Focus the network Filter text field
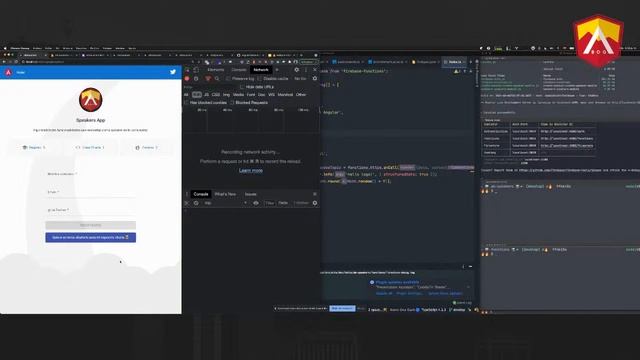640x360 pixels. 210,87
